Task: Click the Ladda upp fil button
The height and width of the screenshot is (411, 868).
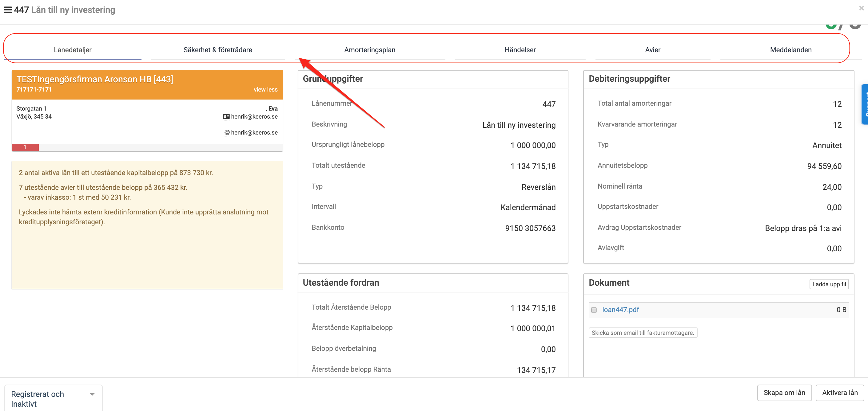Action: 829,284
